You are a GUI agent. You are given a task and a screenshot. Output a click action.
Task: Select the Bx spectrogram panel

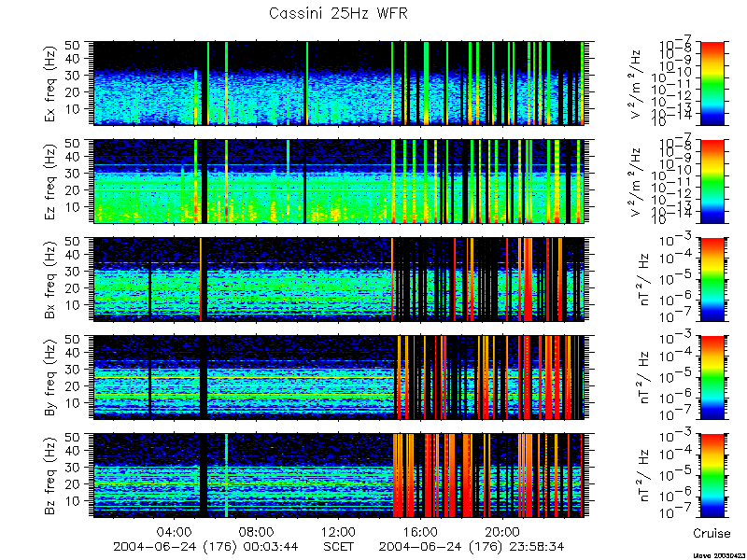[x=338, y=279]
